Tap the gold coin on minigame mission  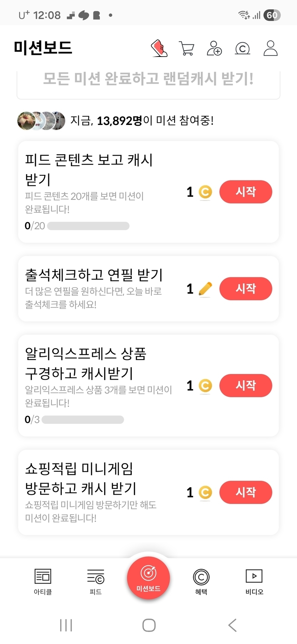pyautogui.click(x=205, y=492)
